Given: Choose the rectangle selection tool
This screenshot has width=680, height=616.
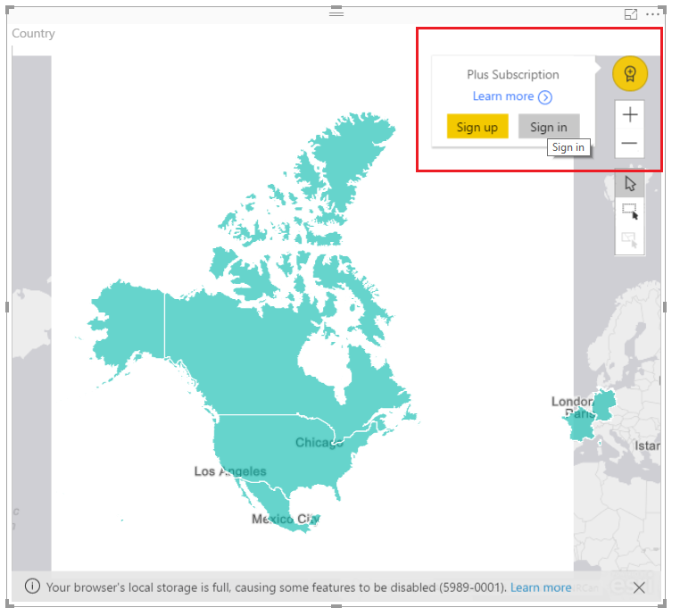Looking at the screenshot, I should 630,212.
